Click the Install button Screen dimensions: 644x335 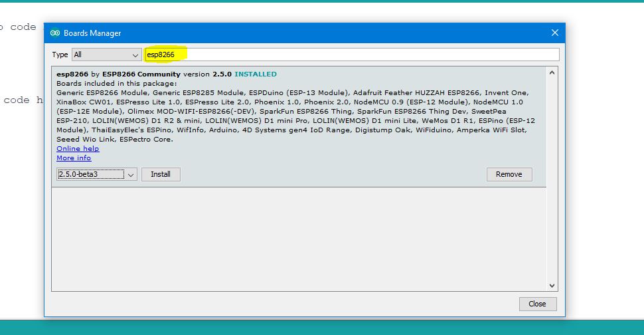click(161, 174)
